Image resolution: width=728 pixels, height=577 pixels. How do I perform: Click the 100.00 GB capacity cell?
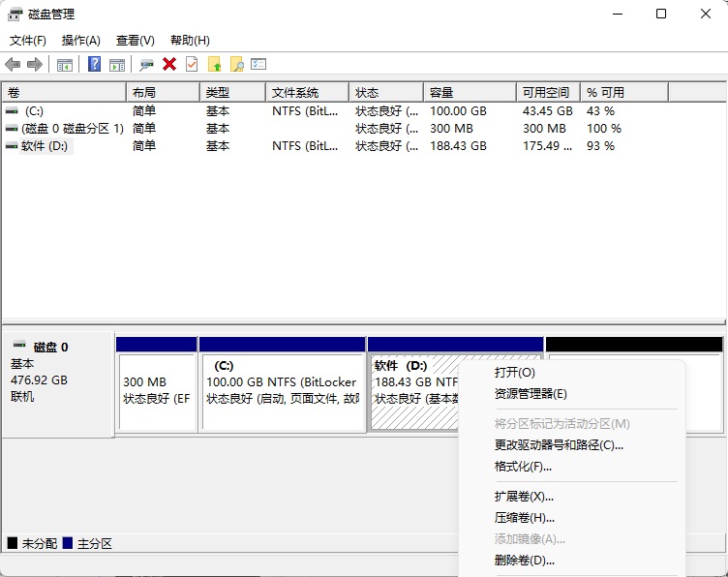(x=458, y=111)
